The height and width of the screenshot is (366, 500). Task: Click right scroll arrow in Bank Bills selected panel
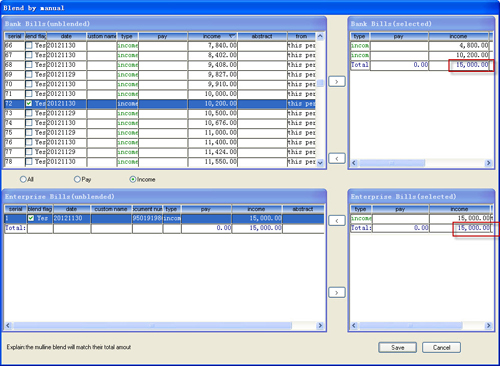coord(488,163)
